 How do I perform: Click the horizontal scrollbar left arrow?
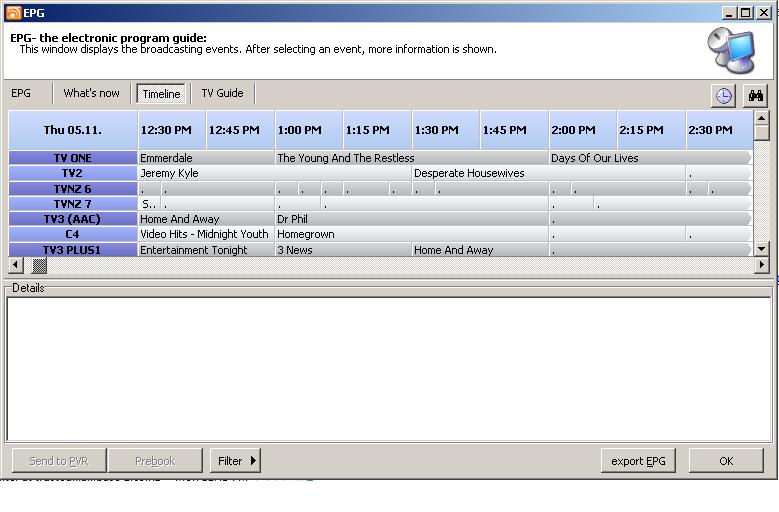pyautogui.click(x=15, y=265)
